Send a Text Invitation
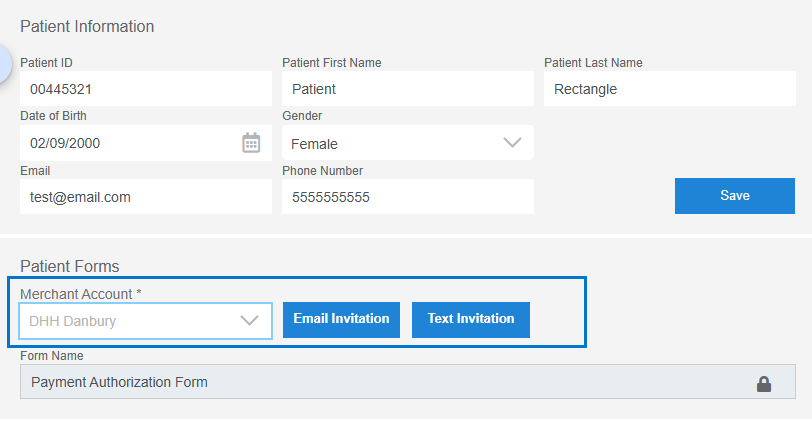 [x=471, y=319]
